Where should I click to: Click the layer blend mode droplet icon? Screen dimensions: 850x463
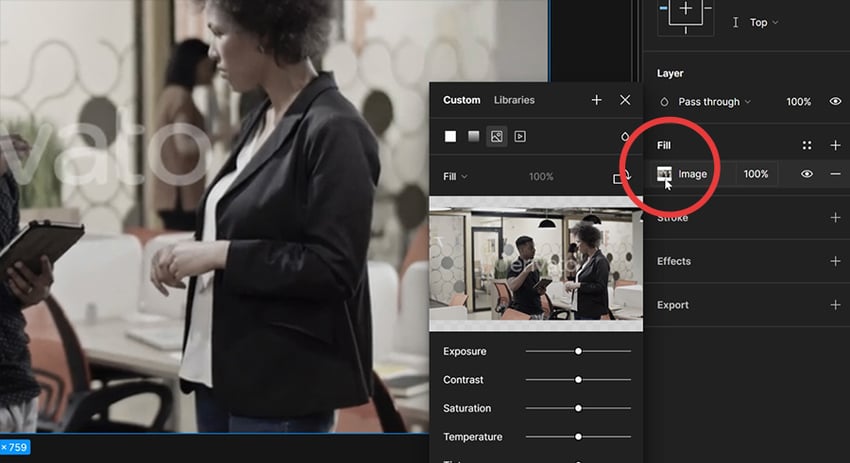click(x=664, y=102)
